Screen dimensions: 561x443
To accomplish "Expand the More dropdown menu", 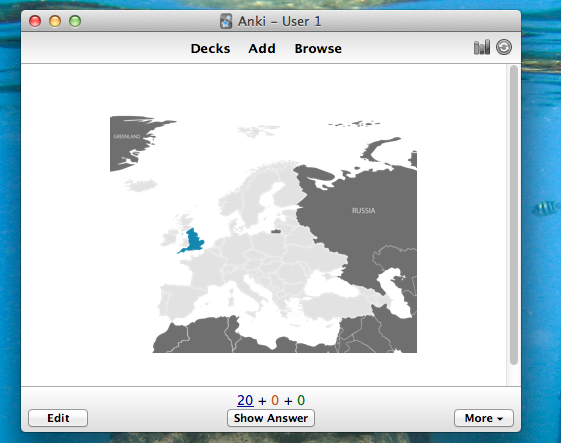I will tap(484, 418).
